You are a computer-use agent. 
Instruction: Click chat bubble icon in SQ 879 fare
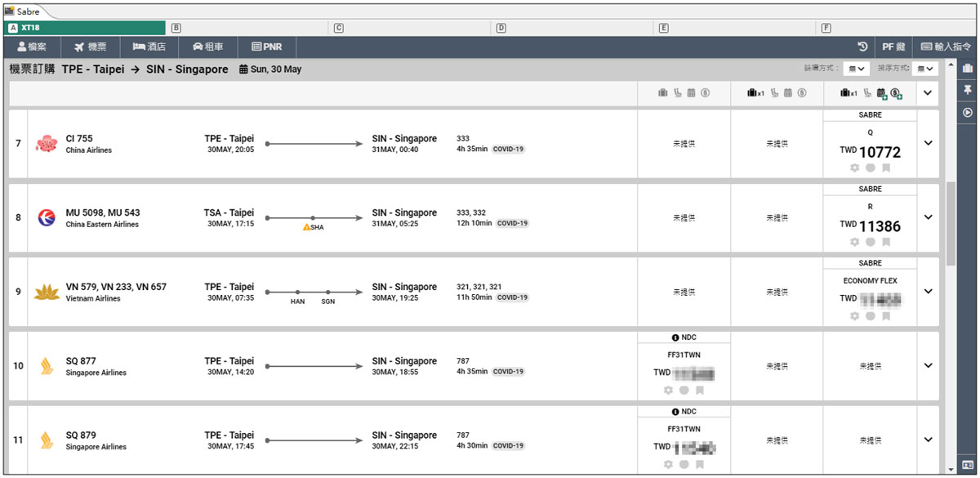tap(684, 464)
